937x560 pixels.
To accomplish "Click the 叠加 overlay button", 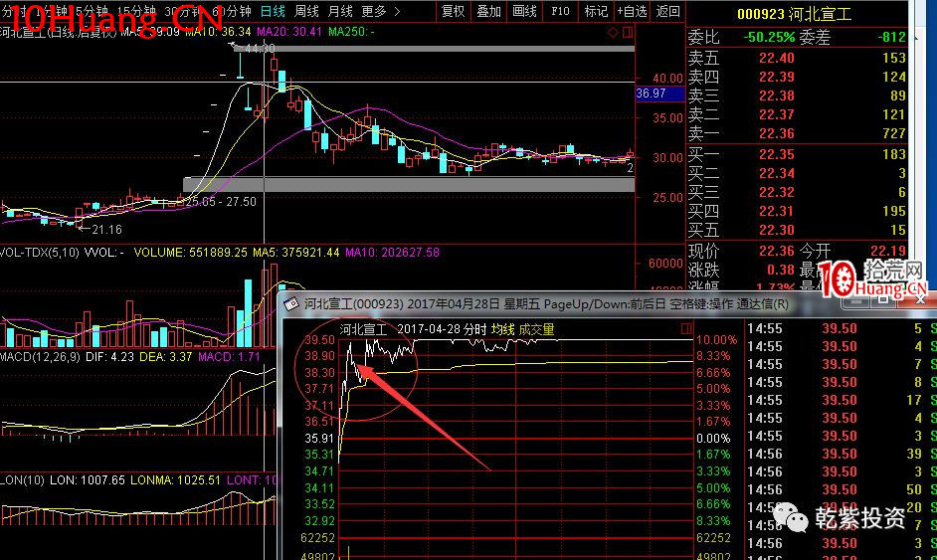I will (488, 11).
